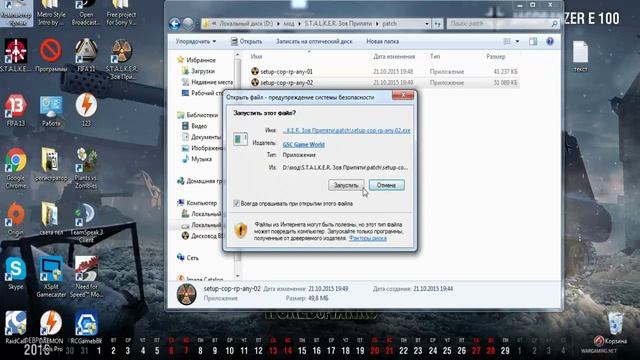Click the Open Broadcast desktop icon
This screenshot has height=360, width=640.
pos(86,13)
